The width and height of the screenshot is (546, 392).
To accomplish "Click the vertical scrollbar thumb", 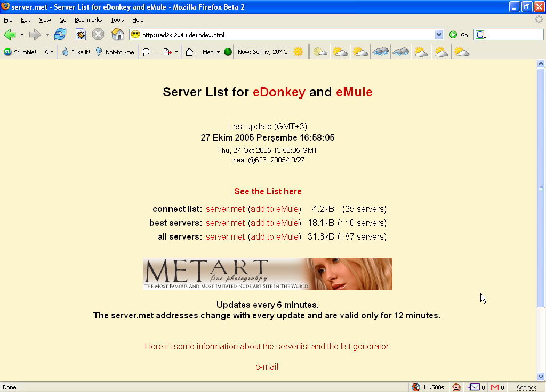I will tap(541, 188).
